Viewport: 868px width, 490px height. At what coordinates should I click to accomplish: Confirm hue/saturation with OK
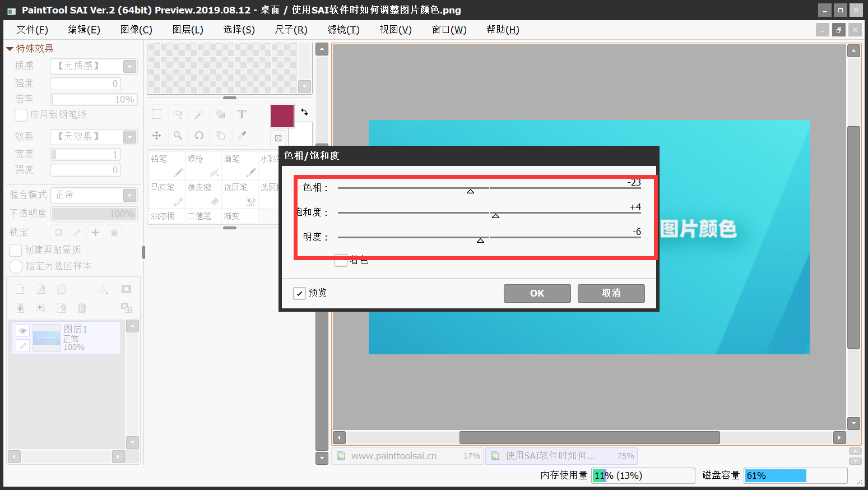[x=537, y=293]
